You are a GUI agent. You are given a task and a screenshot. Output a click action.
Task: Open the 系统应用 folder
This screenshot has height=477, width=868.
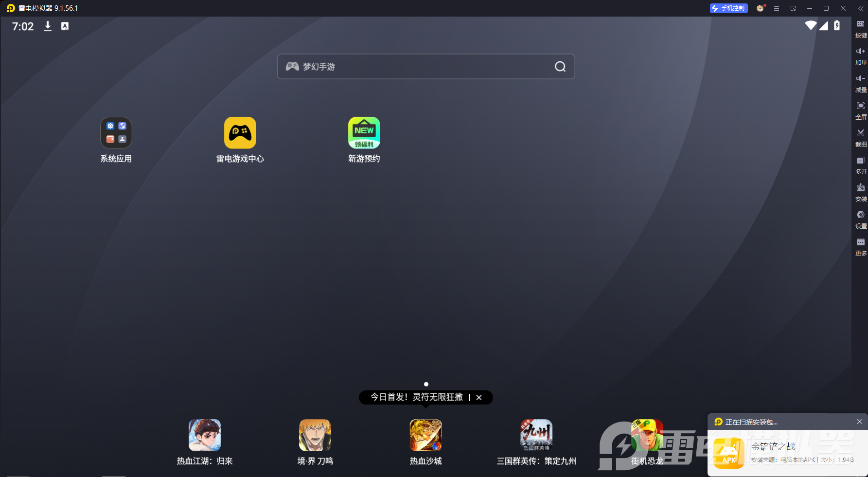(x=116, y=140)
